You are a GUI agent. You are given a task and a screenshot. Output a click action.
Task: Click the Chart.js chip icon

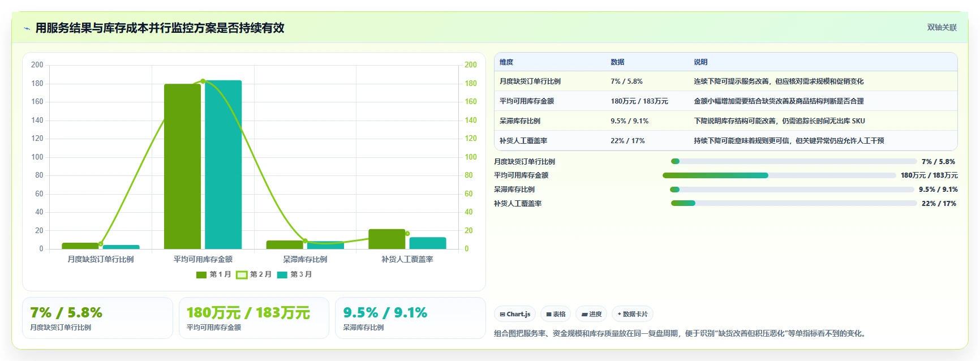[502, 314]
